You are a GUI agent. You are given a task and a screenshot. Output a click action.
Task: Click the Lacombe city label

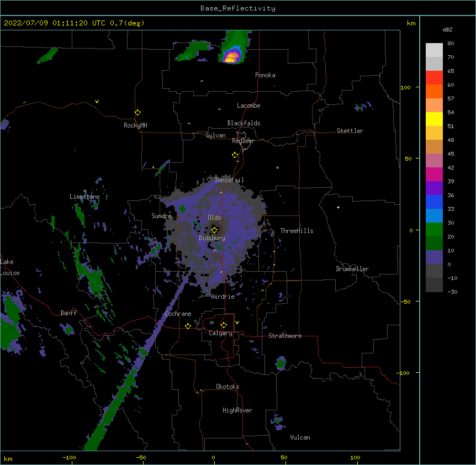coord(248,105)
